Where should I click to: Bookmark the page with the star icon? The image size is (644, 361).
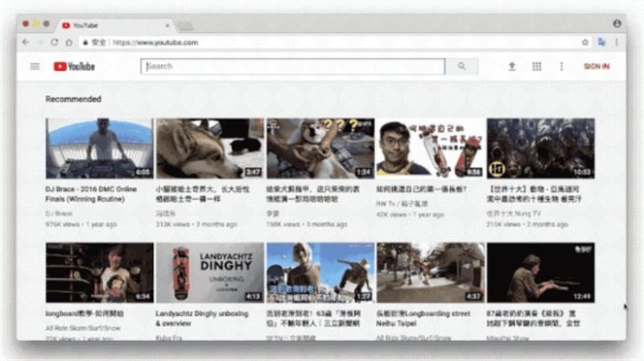pos(585,42)
